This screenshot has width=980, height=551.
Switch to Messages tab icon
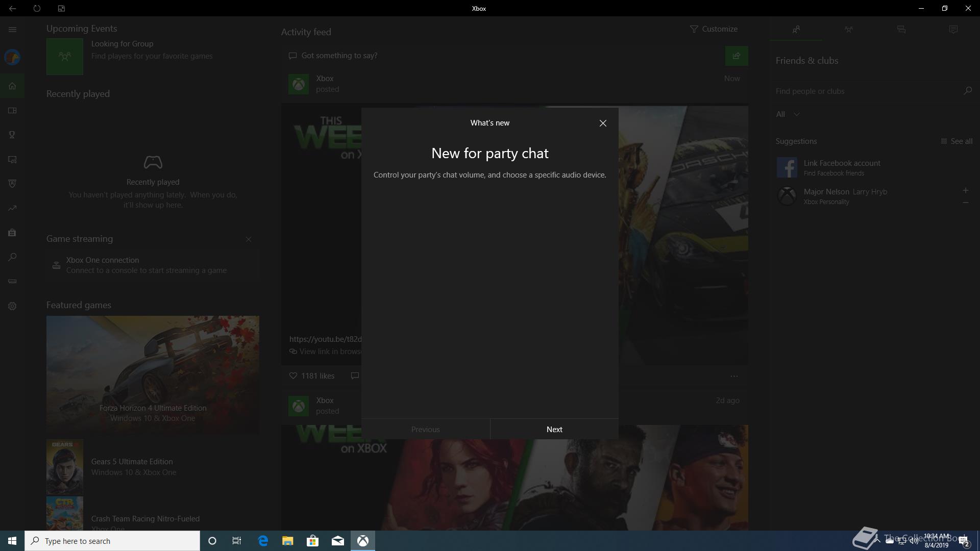tap(901, 30)
